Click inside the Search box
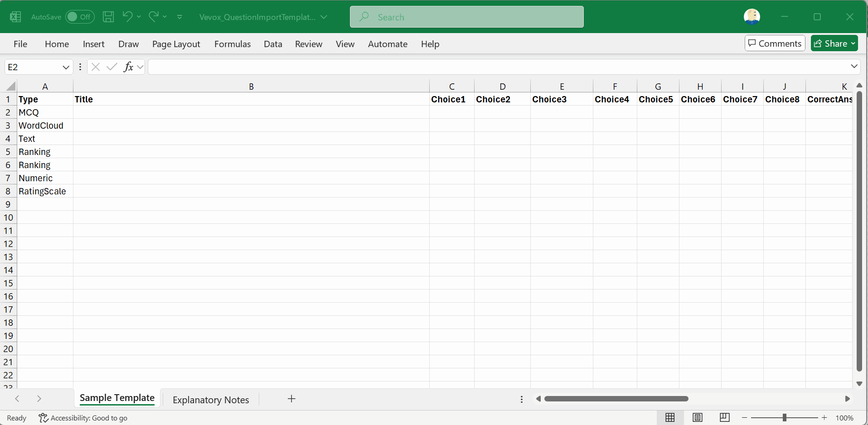The width and height of the screenshot is (868, 425). click(x=466, y=17)
